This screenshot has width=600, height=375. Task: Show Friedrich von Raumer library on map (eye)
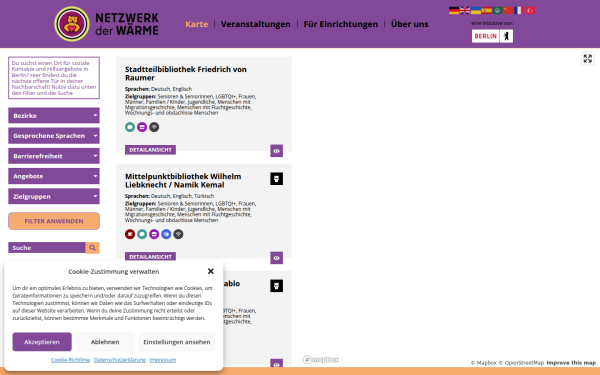(x=276, y=151)
